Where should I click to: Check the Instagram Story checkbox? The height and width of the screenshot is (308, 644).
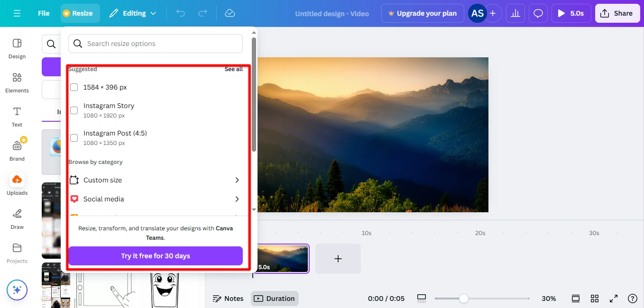pyautogui.click(x=74, y=110)
